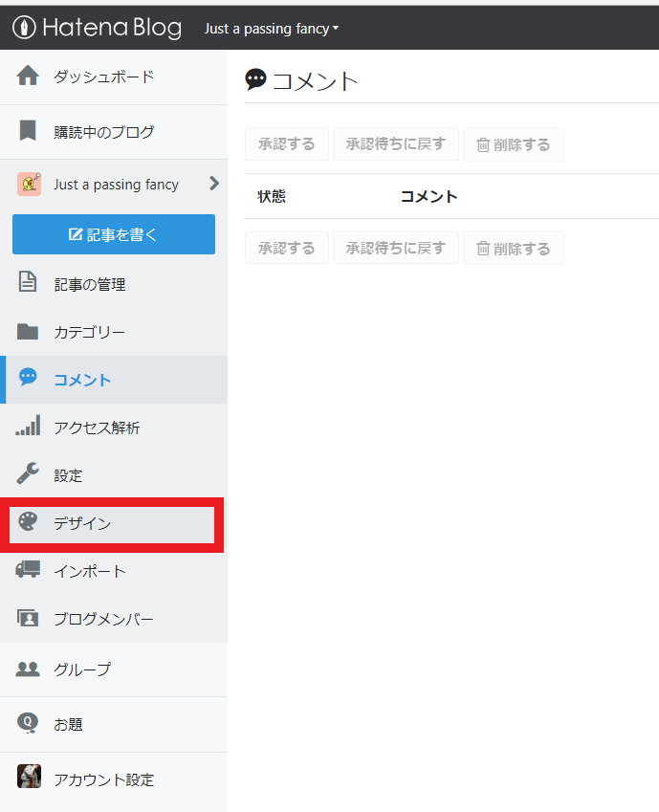Open 記事の管理 menu item
Screen dimensions: 659x812
point(90,284)
